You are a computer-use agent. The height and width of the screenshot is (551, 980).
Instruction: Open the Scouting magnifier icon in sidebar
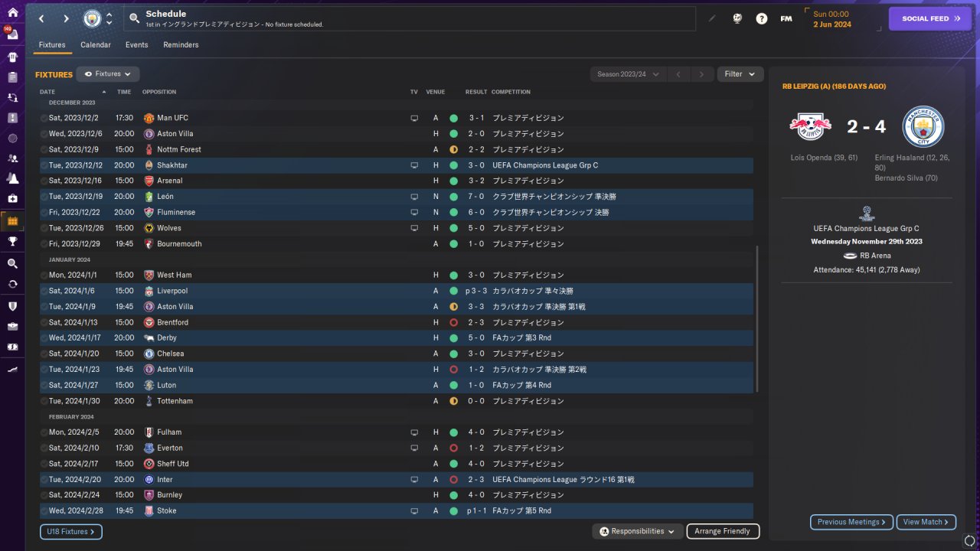[12, 263]
